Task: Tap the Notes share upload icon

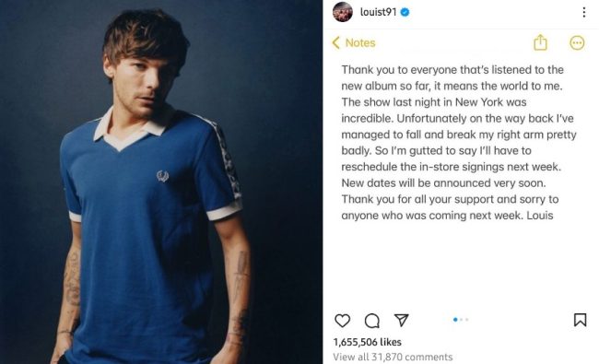Action: pyautogui.click(x=540, y=42)
